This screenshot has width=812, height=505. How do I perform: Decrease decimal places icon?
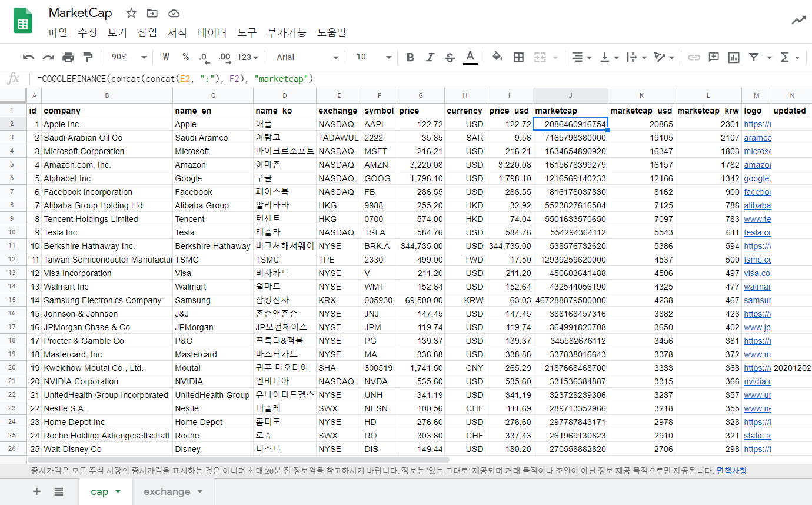coord(204,57)
